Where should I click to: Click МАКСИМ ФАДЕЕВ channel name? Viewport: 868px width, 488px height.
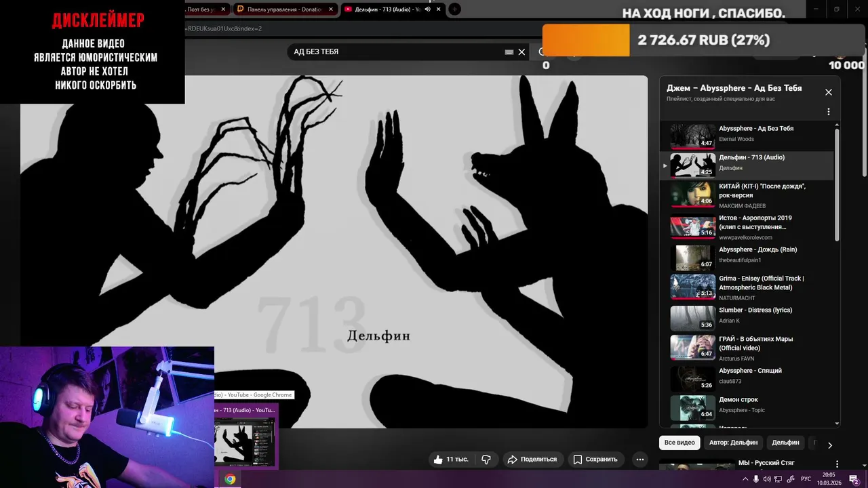click(x=743, y=206)
